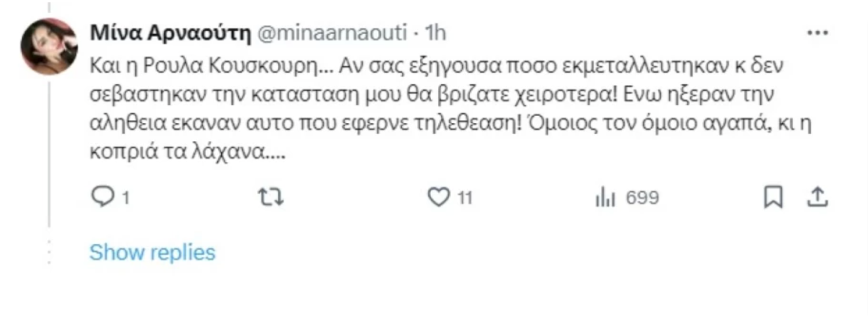
Task: Share the tweet via the upload arrow icon
Action: pos(818,197)
